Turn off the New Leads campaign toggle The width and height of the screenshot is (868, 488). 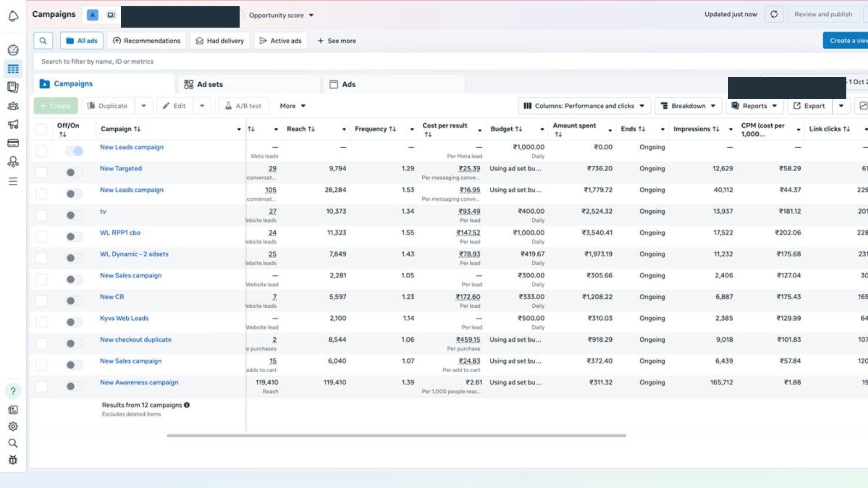(x=75, y=150)
